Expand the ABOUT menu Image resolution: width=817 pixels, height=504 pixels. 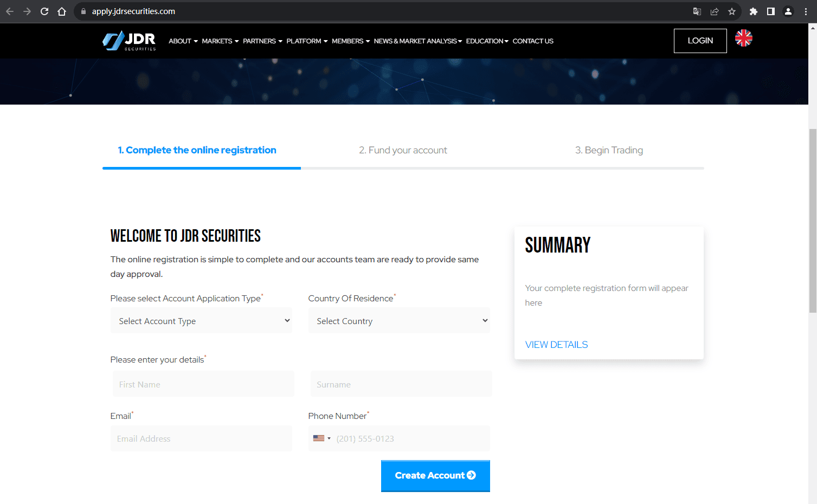tap(183, 41)
